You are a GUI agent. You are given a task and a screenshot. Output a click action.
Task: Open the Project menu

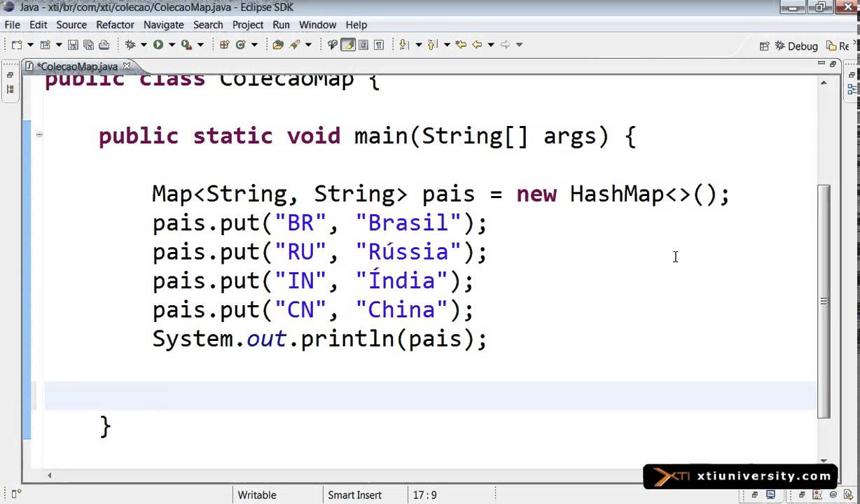[x=248, y=24]
